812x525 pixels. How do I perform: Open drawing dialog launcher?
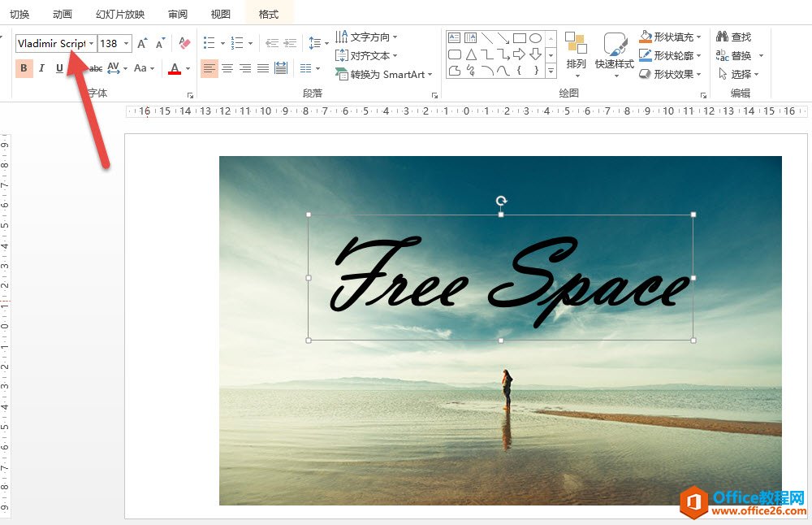tap(703, 95)
